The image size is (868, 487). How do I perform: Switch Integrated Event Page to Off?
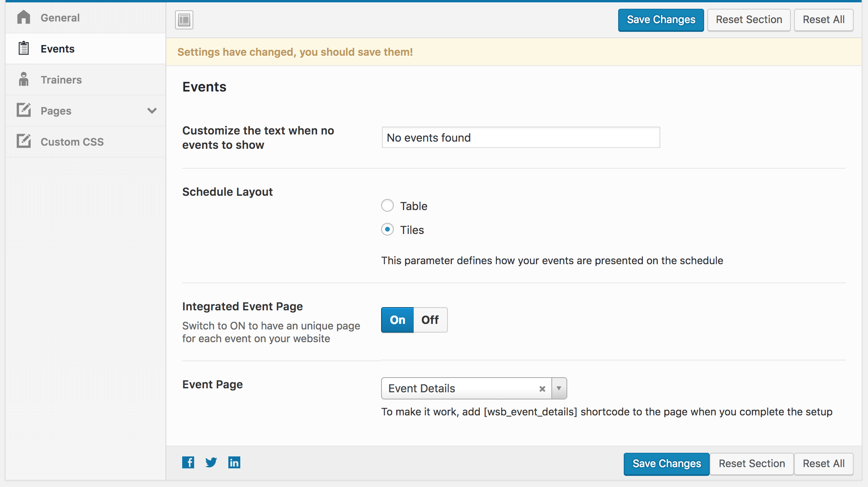pos(430,320)
